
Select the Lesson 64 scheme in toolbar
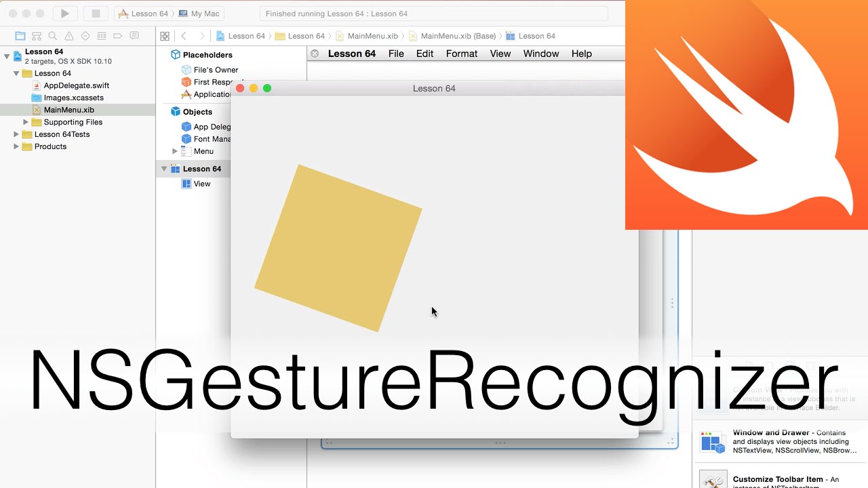point(143,14)
